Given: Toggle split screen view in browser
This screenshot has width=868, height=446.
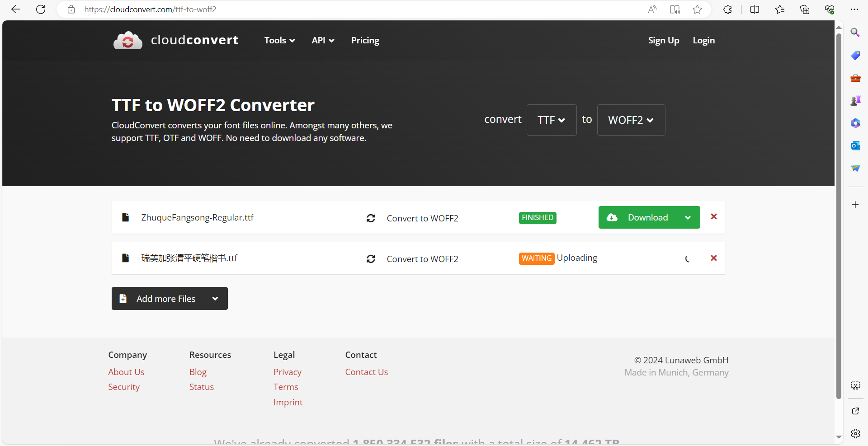Looking at the screenshot, I should coord(755,9).
